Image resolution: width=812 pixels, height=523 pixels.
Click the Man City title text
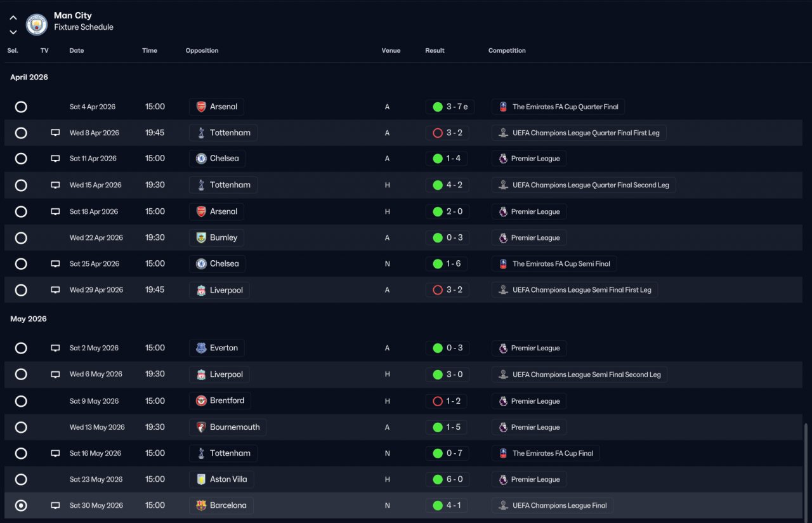(73, 15)
